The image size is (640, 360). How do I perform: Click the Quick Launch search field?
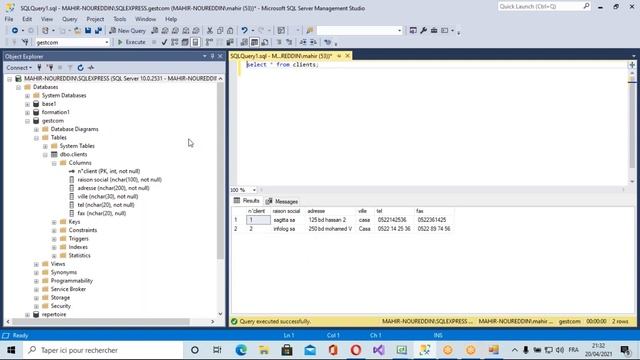[544, 7]
